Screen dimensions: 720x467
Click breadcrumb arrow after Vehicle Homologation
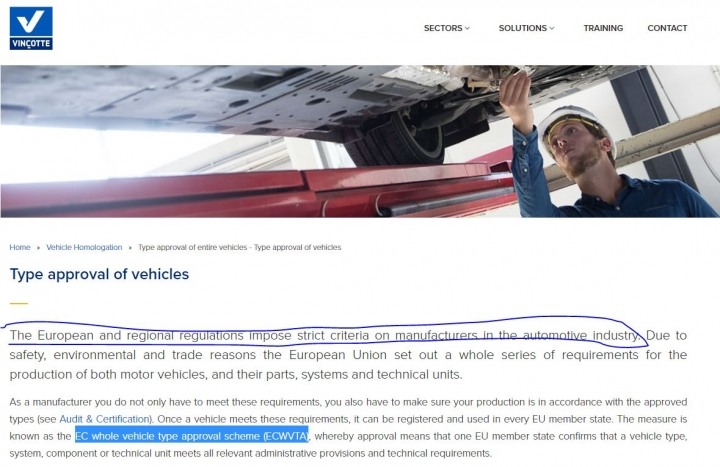point(130,248)
